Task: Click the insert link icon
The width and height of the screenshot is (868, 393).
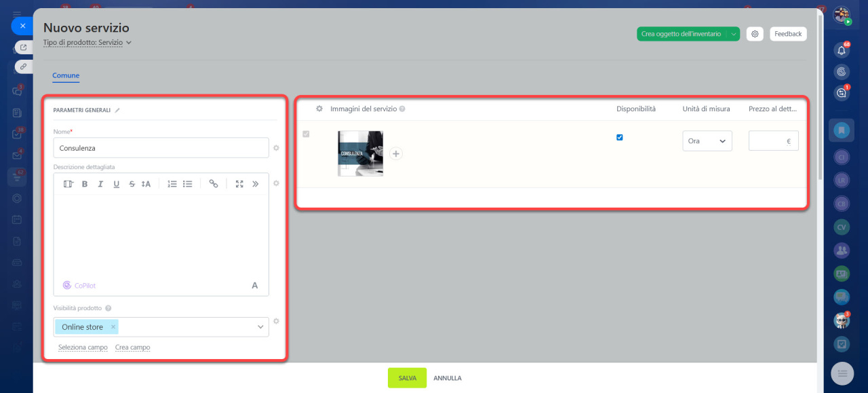Action: pyautogui.click(x=214, y=184)
